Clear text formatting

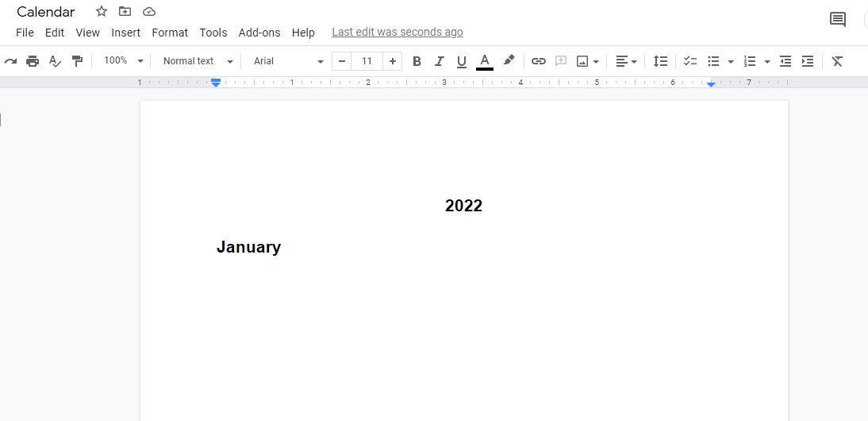pos(837,61)
